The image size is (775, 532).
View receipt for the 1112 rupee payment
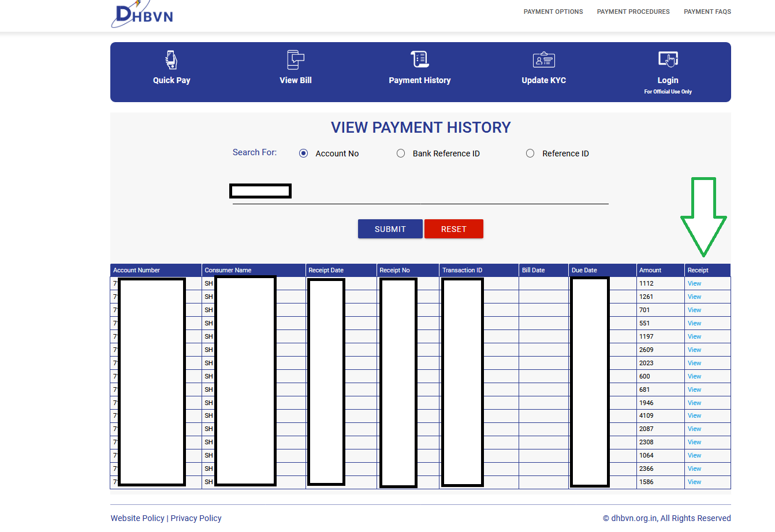(694, 283)
